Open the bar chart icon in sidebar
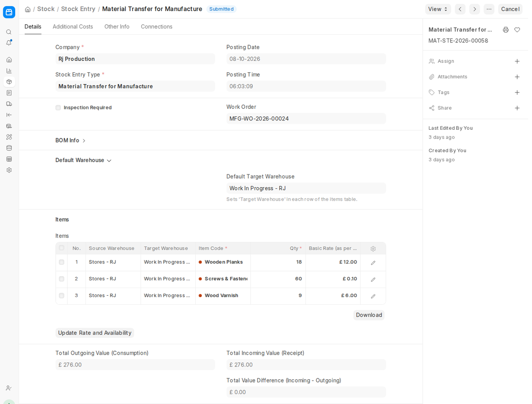 pyautogui.click(x=9, y=71)
